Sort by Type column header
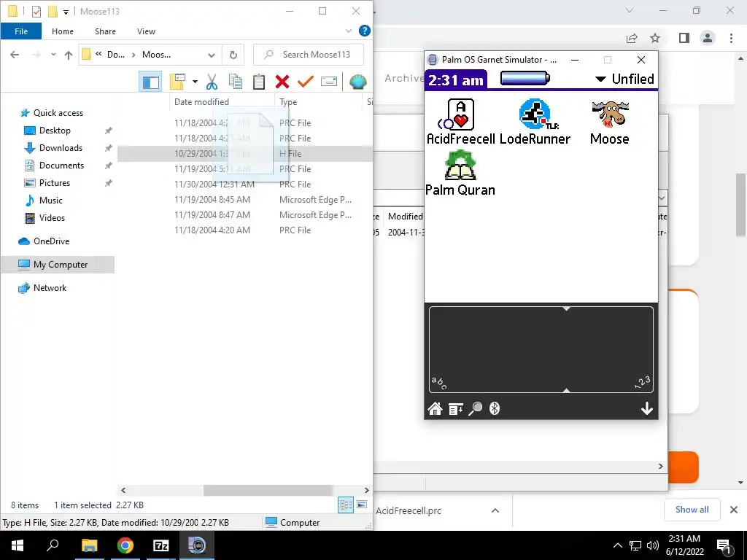 click(318, 102)
